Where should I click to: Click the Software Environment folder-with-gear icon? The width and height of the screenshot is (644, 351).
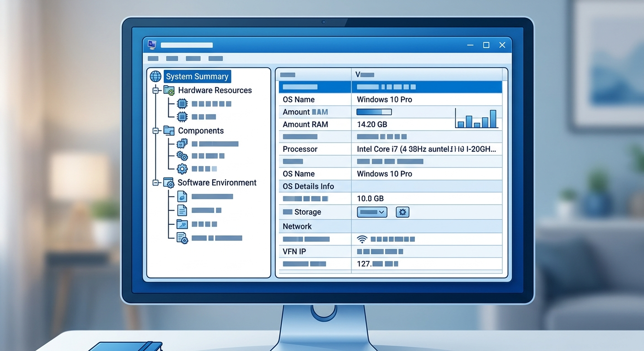pos(169,183)
